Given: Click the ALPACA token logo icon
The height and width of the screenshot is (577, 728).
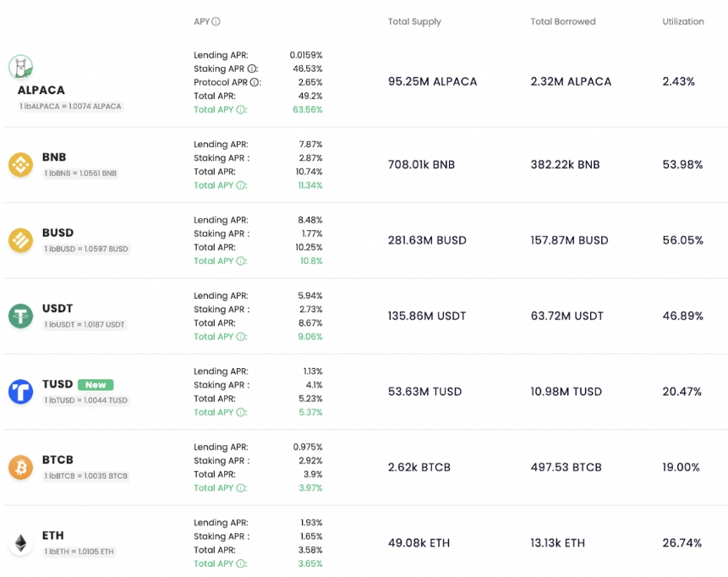Looking at the screenshot, I should 20,67.
